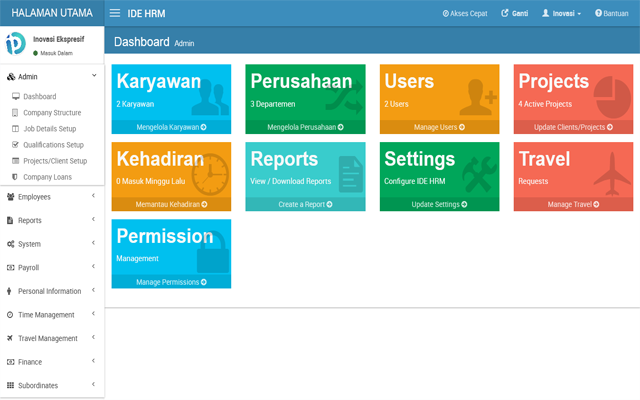Click the Dashboard monitor icon

tap(16, 96)
